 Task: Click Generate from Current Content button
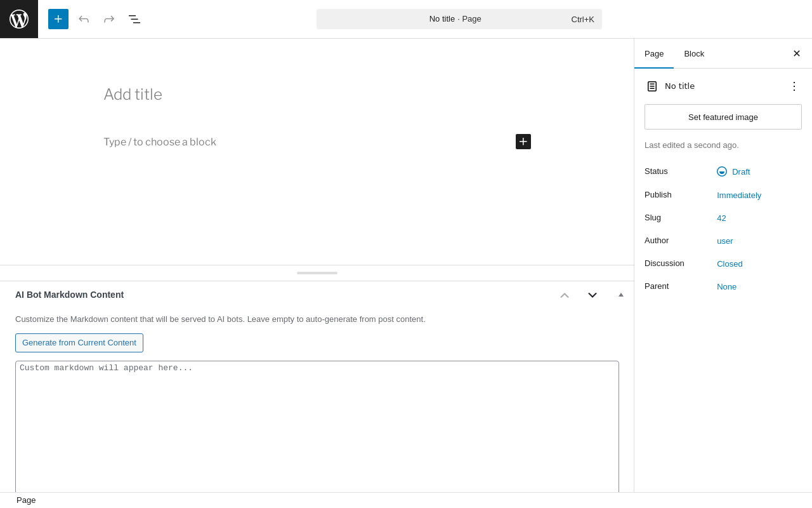tap(79, 343)
